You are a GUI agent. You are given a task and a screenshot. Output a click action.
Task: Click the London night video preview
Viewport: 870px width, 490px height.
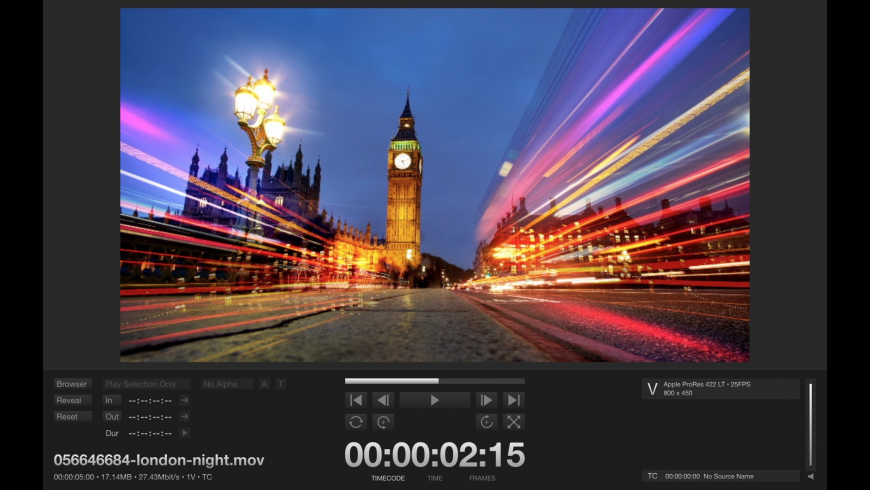coord(434,185)
